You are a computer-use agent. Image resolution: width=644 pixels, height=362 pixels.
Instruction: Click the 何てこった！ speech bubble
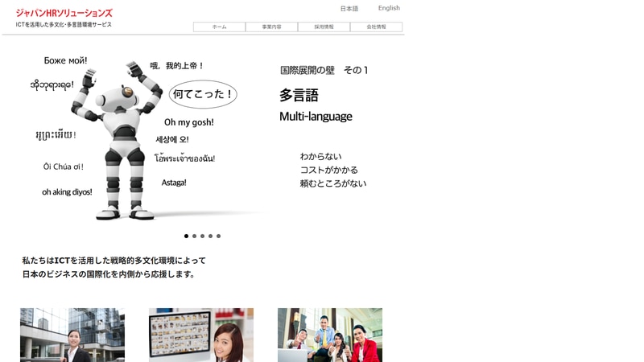[x=203, y=94]
